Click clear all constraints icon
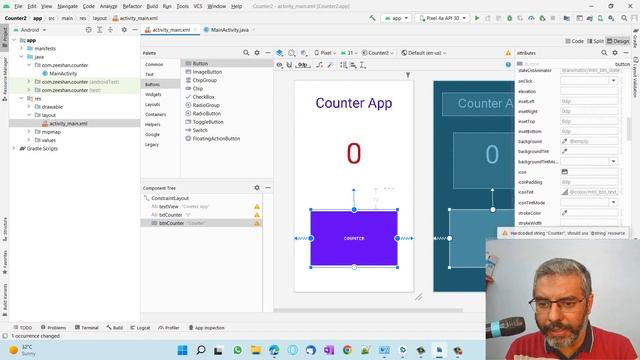 (320, 65)
